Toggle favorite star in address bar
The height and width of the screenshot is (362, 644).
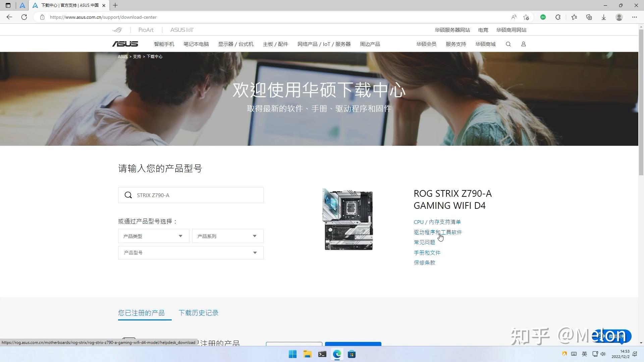(x=526, y=17)
